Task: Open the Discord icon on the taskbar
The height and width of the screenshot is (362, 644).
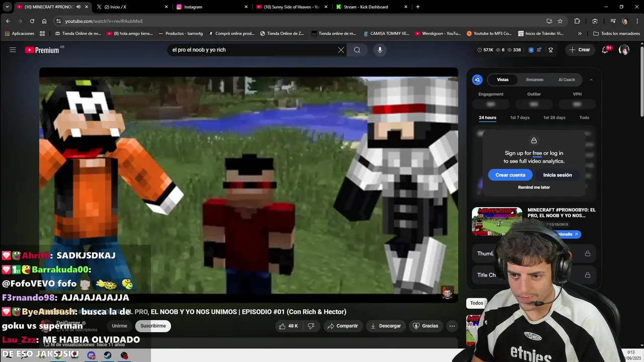Action: coord(92,355)
